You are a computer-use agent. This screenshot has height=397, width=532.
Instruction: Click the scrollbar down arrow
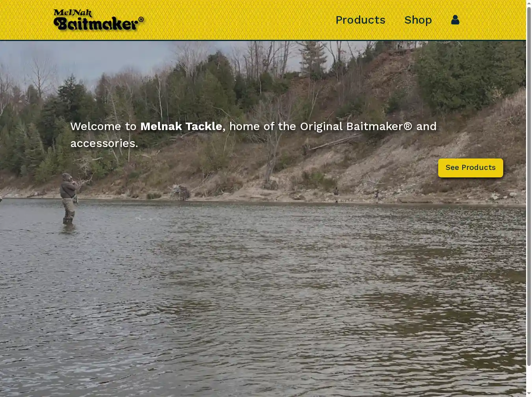coord(529,393)
